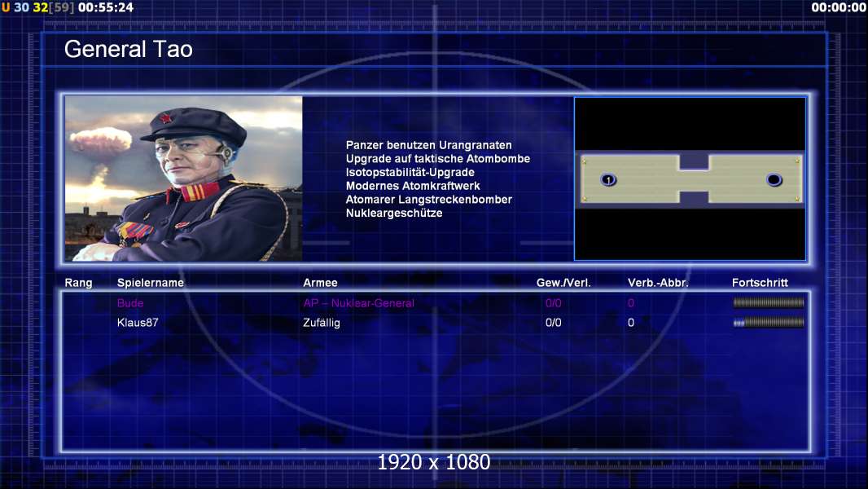Click 'Atomarer Langstreckenbomber' line
Image resolution: width=868 pixels, height=489 pixels.
point(428,200)
